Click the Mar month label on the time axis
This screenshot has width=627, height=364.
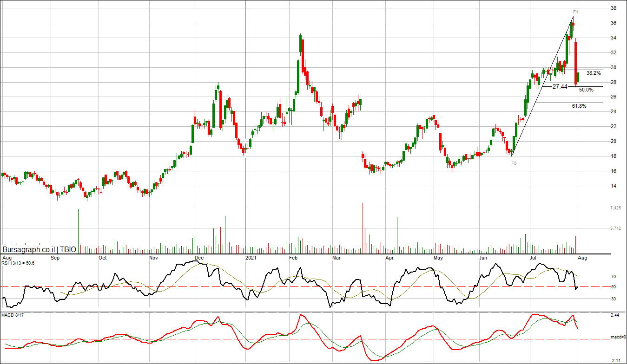point(337,257)
